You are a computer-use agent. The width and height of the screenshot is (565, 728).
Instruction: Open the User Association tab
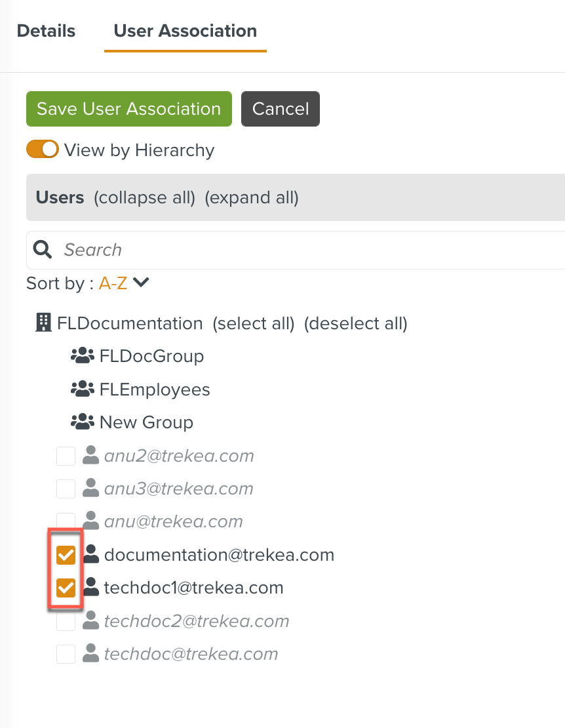(185, 31)
